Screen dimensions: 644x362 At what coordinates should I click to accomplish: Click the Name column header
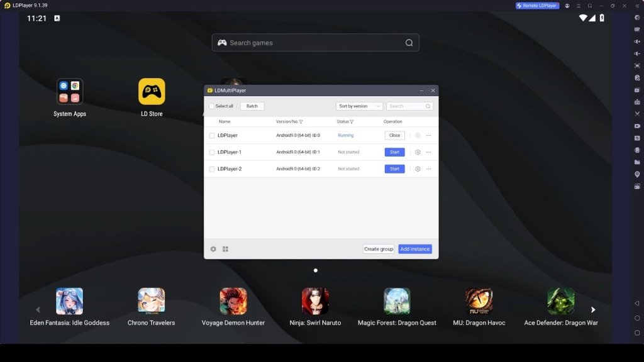pyautogui.click(x=225, y=121)
